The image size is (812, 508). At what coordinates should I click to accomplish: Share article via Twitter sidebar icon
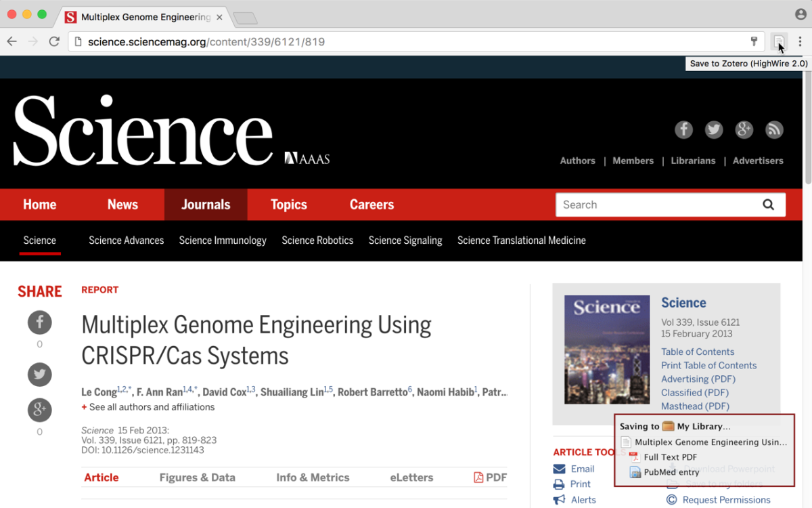[x=39, y=374]
